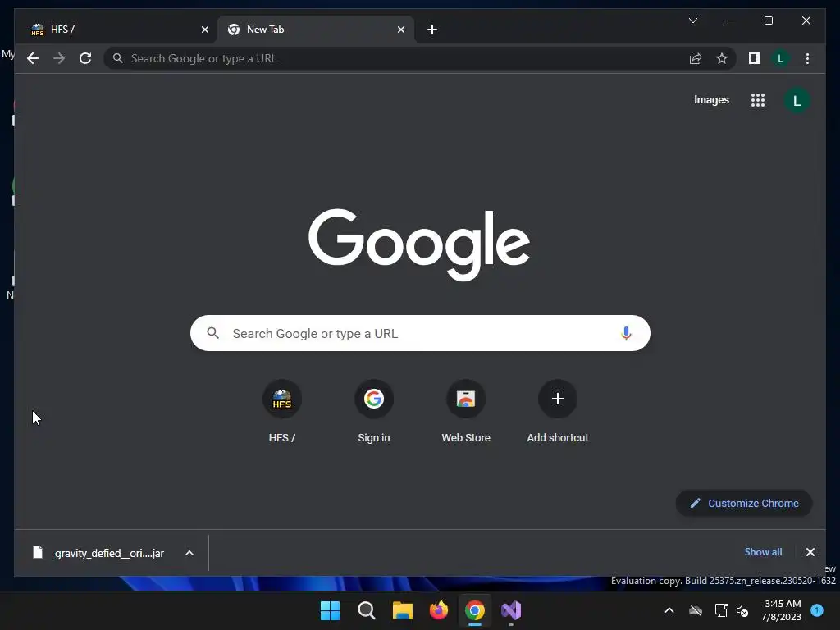Click the magnifier in the Google search box
Screen dimensions: 840x630
212,333
